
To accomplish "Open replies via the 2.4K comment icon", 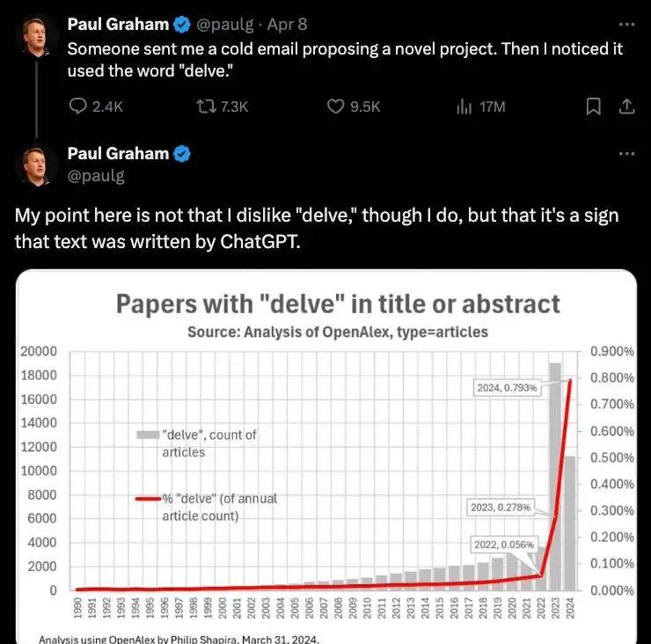I will [77, 106].
